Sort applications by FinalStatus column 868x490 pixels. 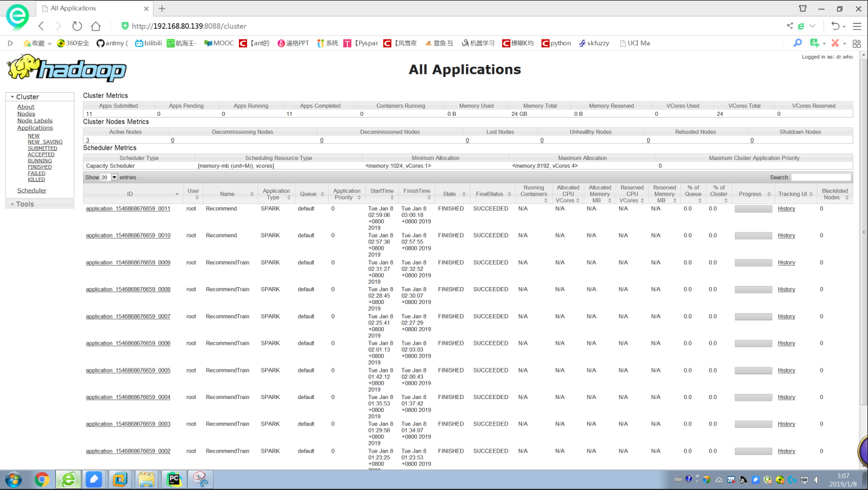point(492,194)
